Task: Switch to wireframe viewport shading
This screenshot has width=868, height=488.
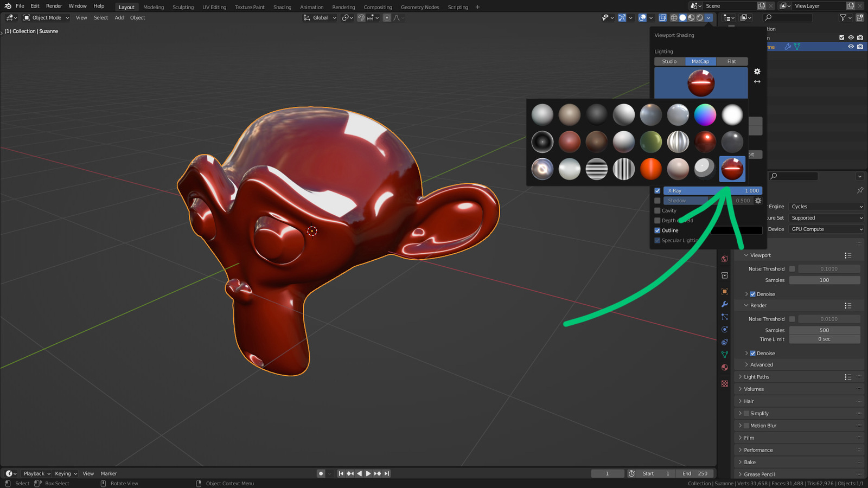Action: 674,18
